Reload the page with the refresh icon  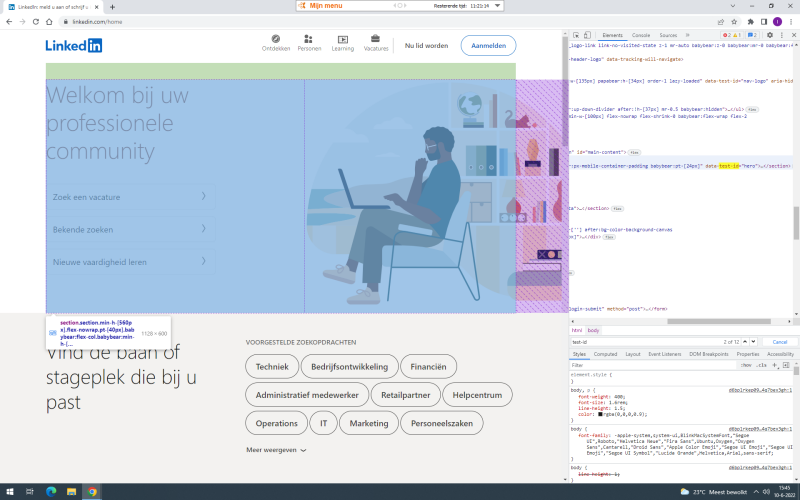pyautogui.click(x=36, y=21)
